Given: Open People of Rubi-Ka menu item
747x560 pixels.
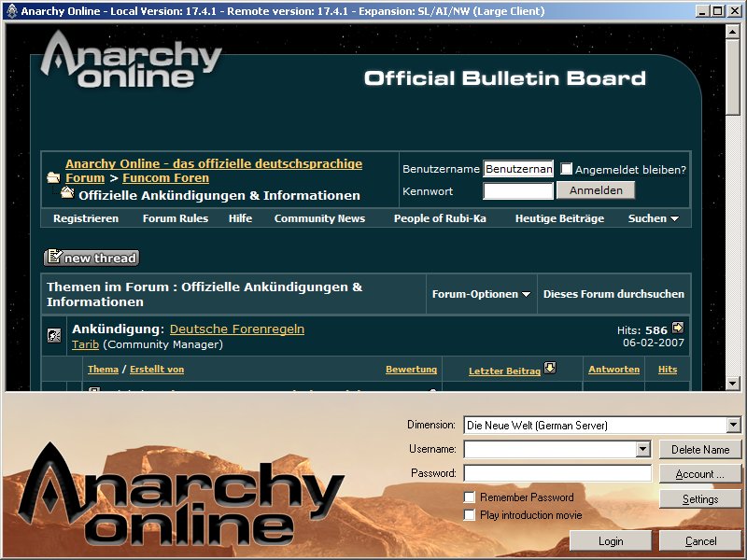Looking at the screenshot, I should click(440, 218).
